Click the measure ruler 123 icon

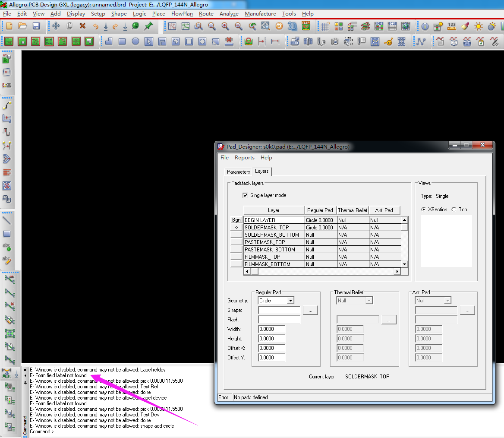coord(452,26)
